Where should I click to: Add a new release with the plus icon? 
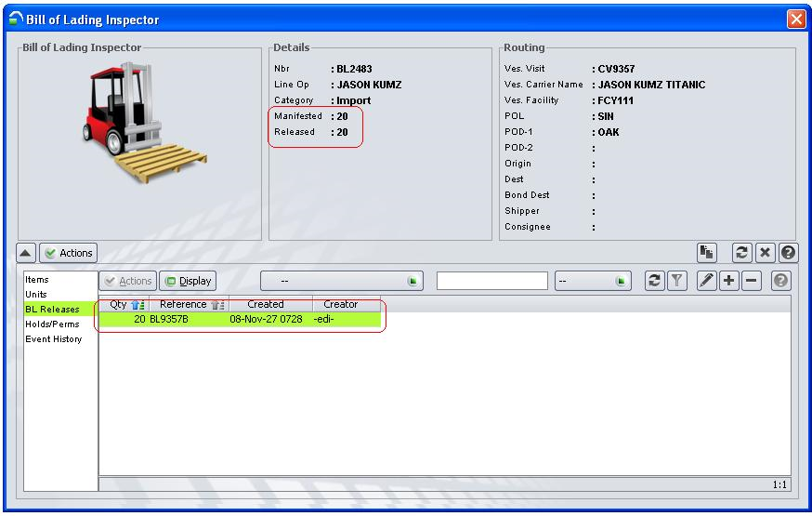(x=728, y=281)
